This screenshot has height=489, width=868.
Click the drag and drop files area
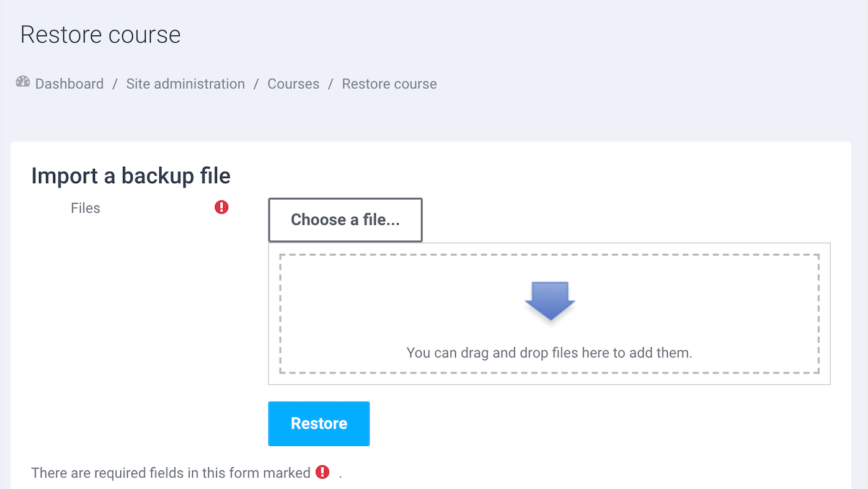[x=549, y=313]
